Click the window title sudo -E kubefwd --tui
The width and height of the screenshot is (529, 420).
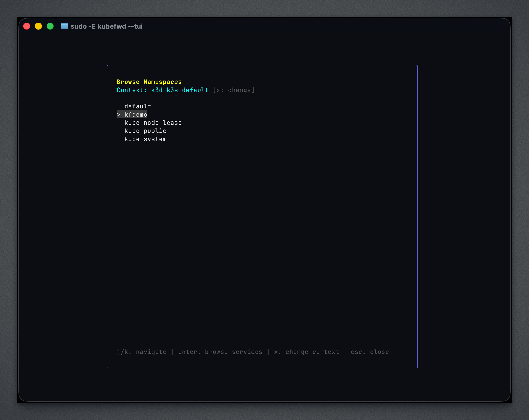pyautogui.click(x=107, y=26)
